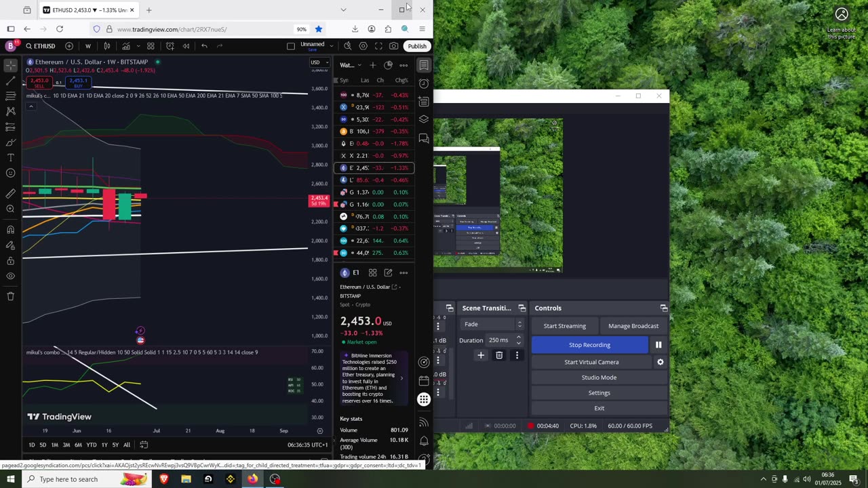Viewport: 868px width, 488px height.
Task: Click the 06:36:35 UTC+1 timezone label
Action: [x=308, y=445]
